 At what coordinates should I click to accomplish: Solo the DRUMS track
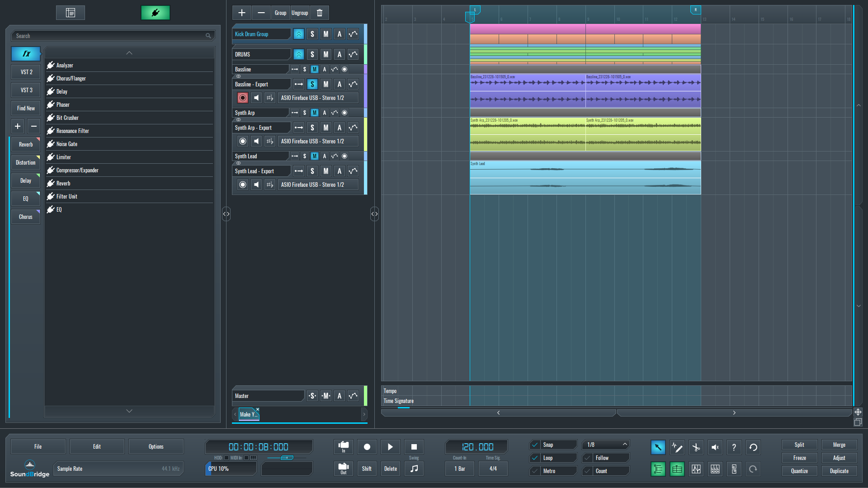312,54
